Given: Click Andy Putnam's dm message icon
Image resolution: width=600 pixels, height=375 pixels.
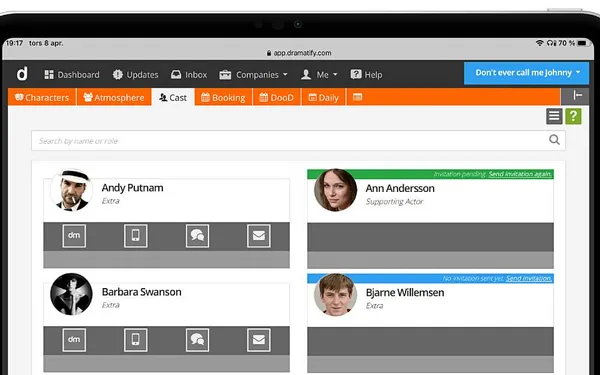Looking at the screenshot, I should point(74,236).
